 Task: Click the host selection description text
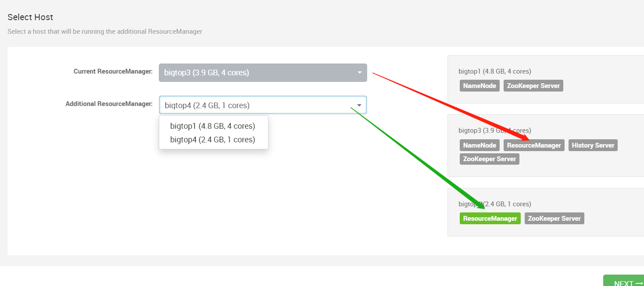[x=105, y=32]
